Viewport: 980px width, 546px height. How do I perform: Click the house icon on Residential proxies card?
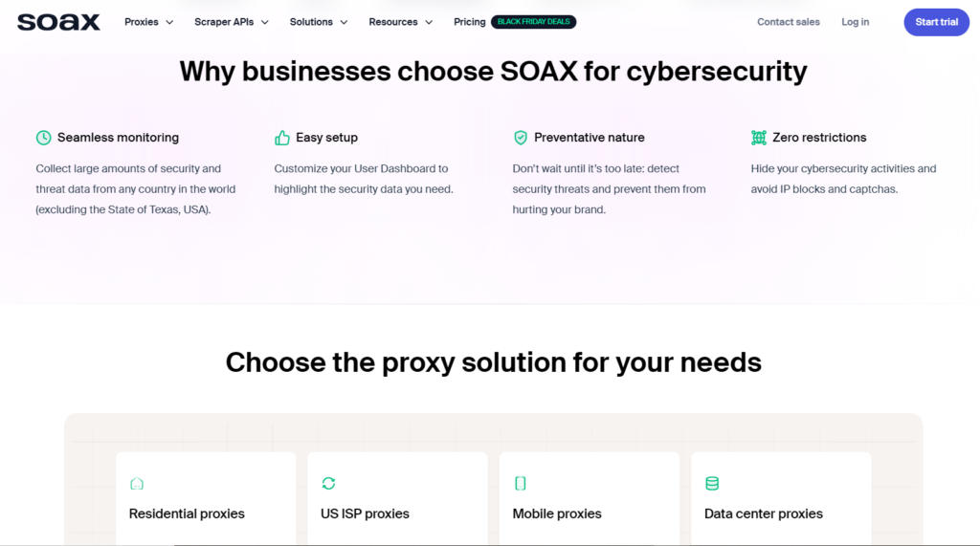(x=137, y=484)
